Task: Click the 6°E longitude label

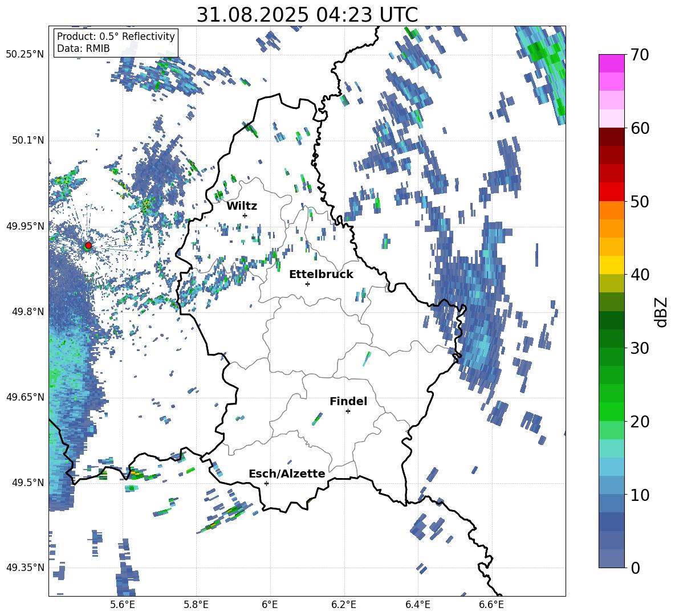Action: (x=270, y=605)
